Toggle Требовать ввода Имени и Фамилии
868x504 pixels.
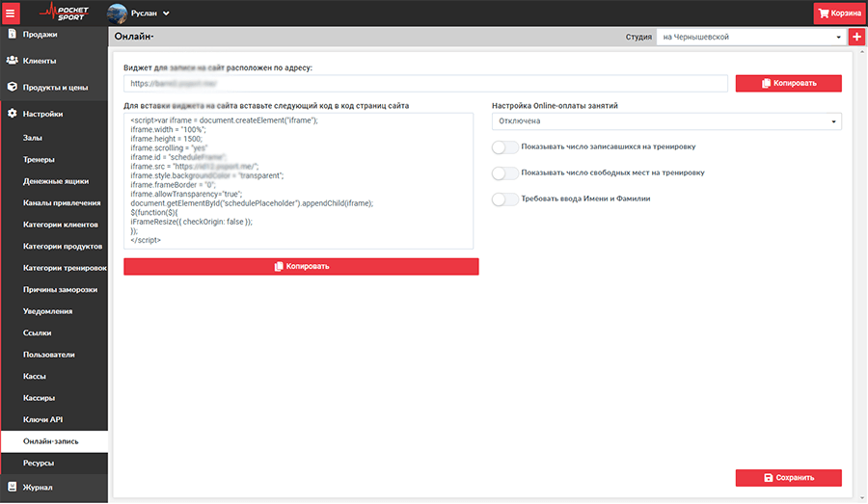(504, 199)
